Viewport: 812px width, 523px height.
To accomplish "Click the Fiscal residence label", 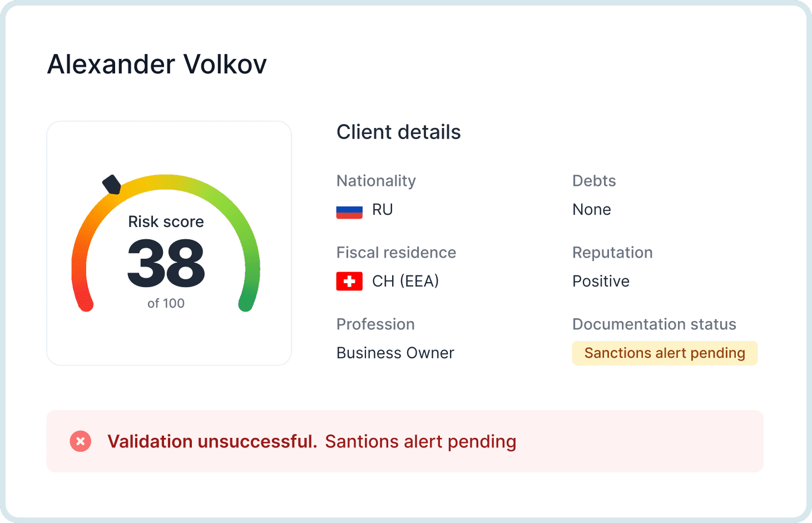I will (396, 253).
